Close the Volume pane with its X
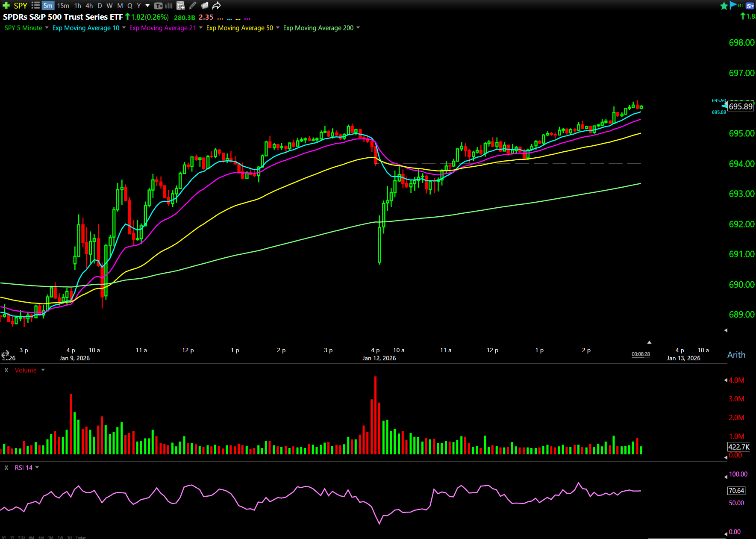Image resolution: width=756 pixels, height=539 pixels. coord(6,370)
